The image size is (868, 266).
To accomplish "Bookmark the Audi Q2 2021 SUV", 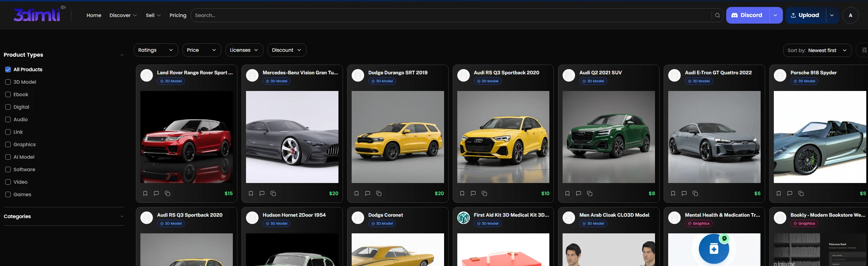I will click(x=567, y=193).
